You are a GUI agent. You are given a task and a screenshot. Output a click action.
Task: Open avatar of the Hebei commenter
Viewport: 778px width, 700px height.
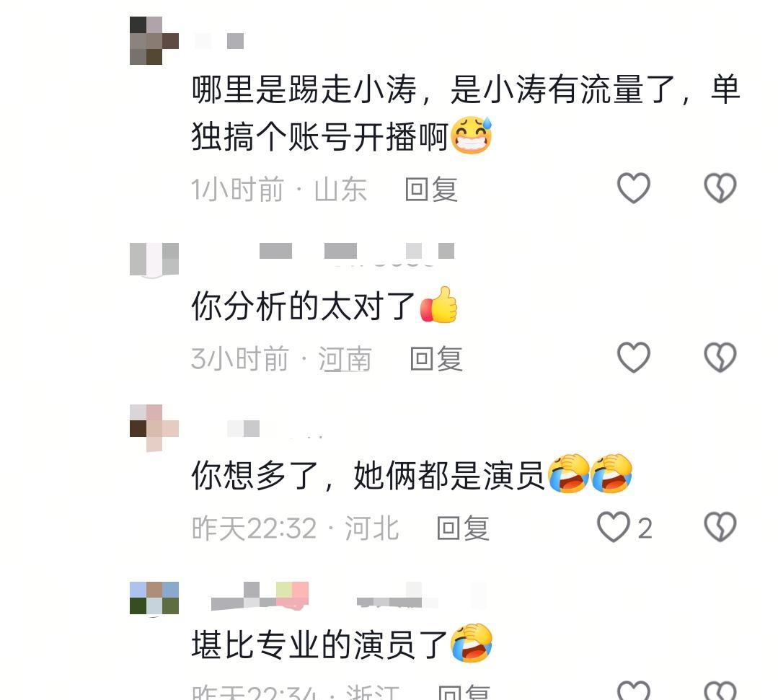pyautogui.click(x=154, y=428)
